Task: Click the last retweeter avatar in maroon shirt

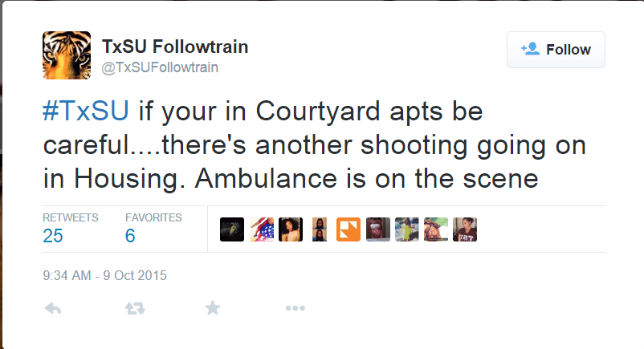Action: (465, 229)
